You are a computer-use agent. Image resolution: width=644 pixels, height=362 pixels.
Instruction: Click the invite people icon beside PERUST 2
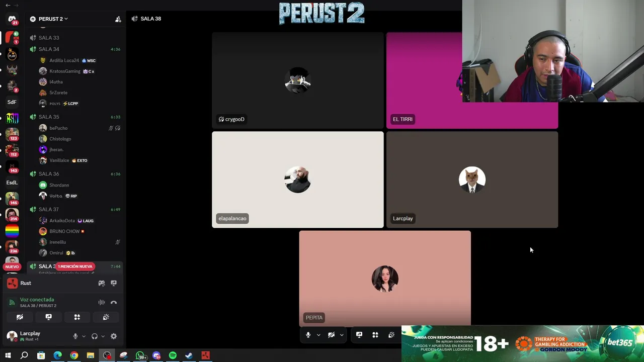(x=118, y=19)
